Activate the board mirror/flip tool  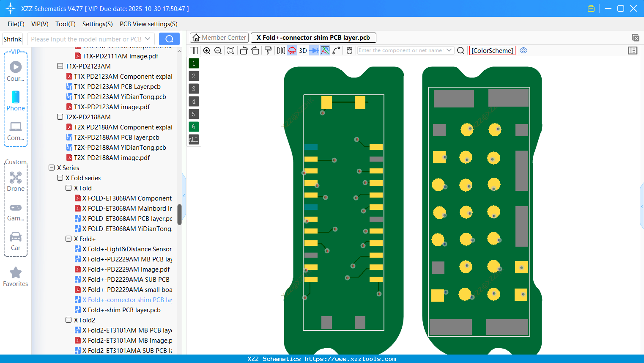pyautogui.click(x=280, y=50)
